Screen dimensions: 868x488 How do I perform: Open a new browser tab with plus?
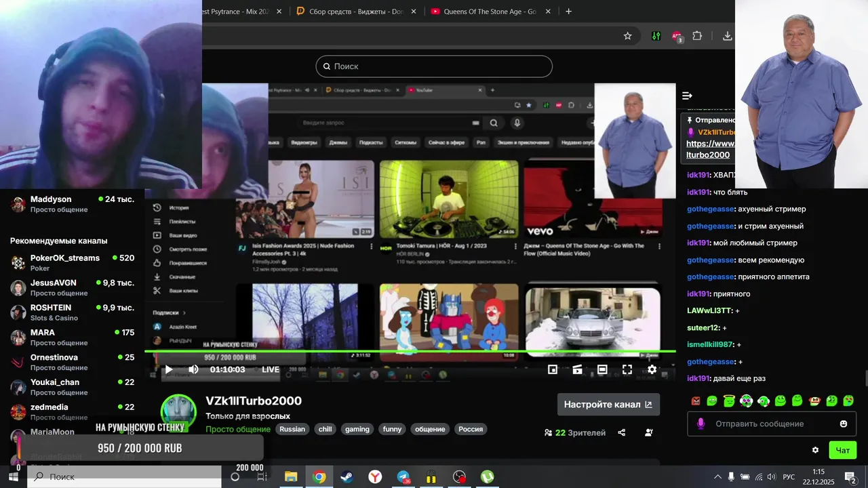568,12
